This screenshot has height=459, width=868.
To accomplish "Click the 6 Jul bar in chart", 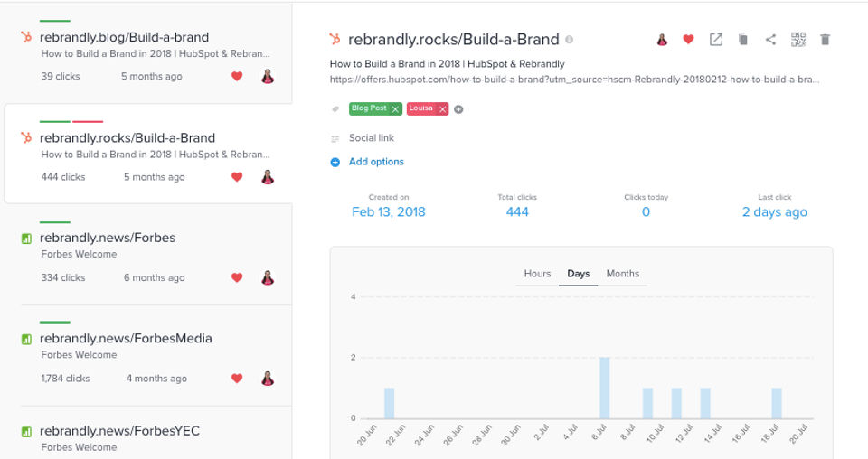I will pyautogui.click(x=604, y=388).
